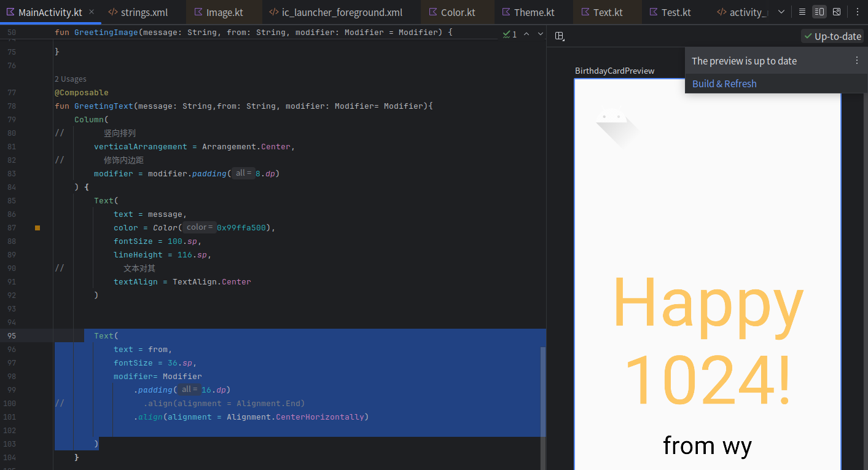
Task: Click the GreetingText function name
Action: (x=104, y=106)
